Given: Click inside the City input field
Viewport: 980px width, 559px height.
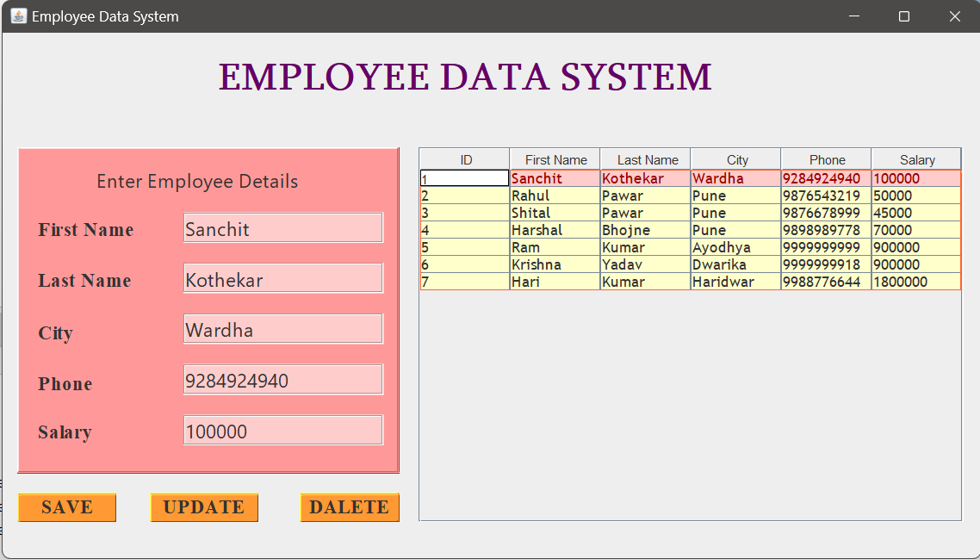Looking at the screenshot, I should [282, 328].
